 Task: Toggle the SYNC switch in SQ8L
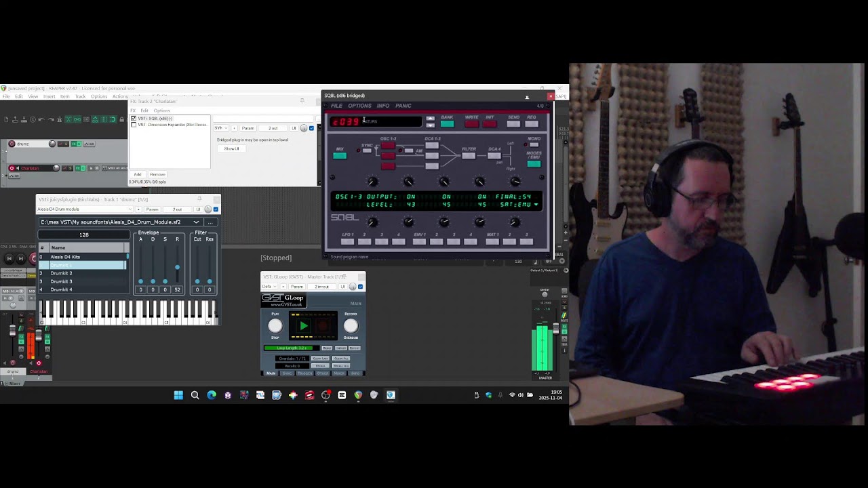point(367,150)
